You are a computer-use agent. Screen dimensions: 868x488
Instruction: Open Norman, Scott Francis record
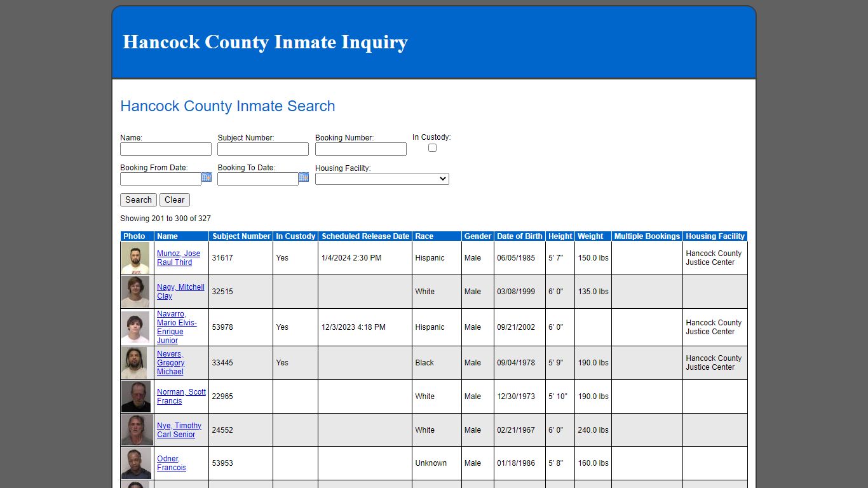coord(182,396)
